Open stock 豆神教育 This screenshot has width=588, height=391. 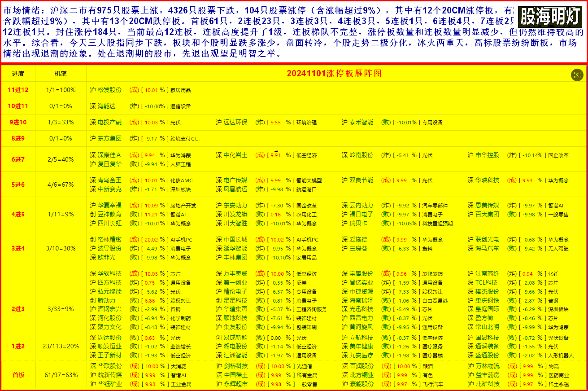(109, 214)
